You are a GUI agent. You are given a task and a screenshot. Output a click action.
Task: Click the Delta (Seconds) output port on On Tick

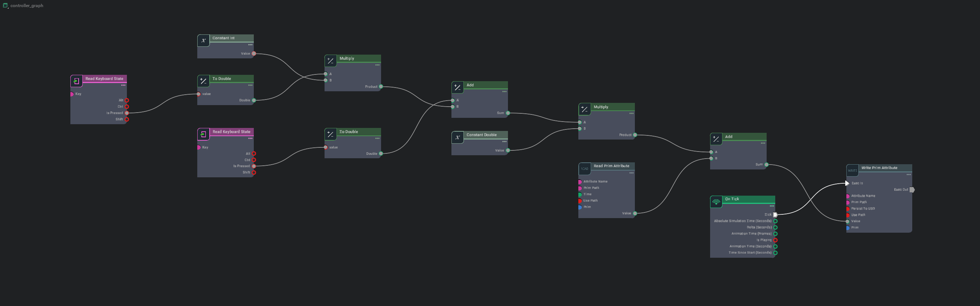tap(775, 227)
